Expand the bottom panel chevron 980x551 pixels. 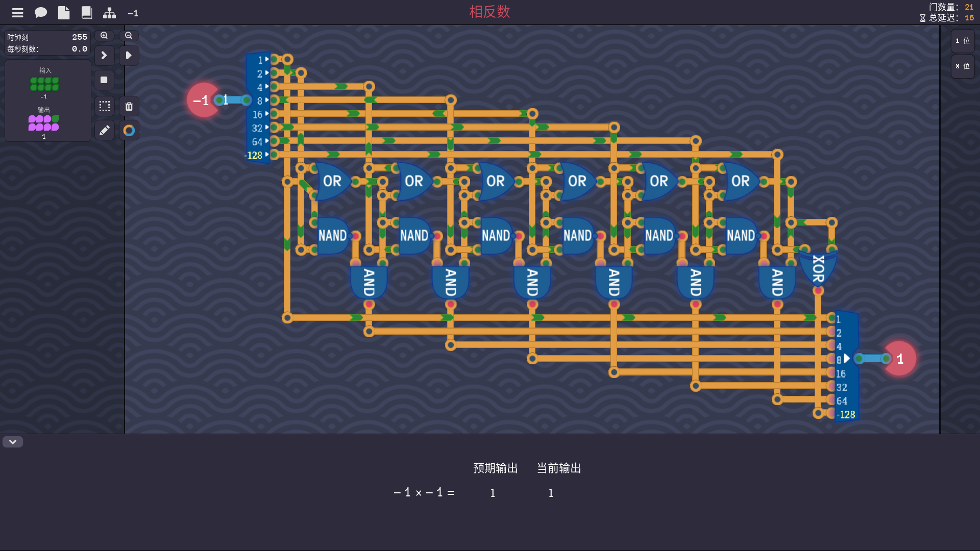[x=13, y=442]
